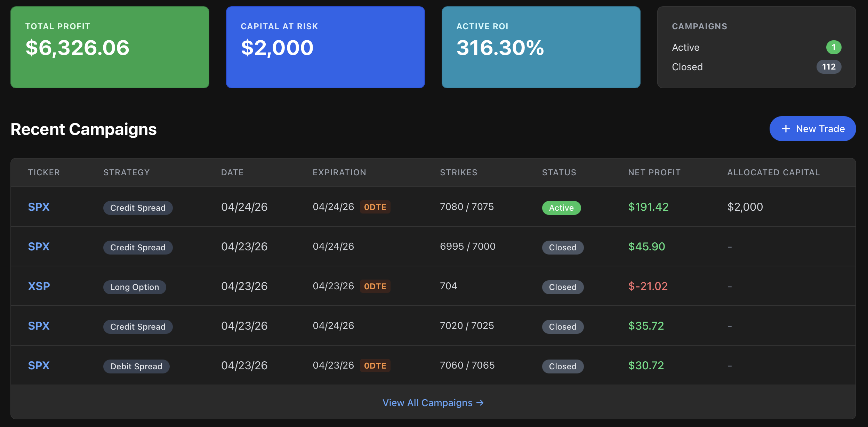Viewport: 868px width, 427px height.
Task: Open the XSP ticker link
Action: pyautogui.click(x=39, y=286)
